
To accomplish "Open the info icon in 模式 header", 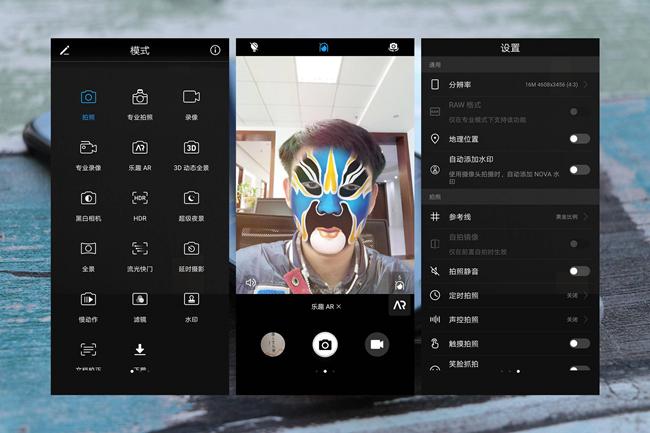I will 215,50.
